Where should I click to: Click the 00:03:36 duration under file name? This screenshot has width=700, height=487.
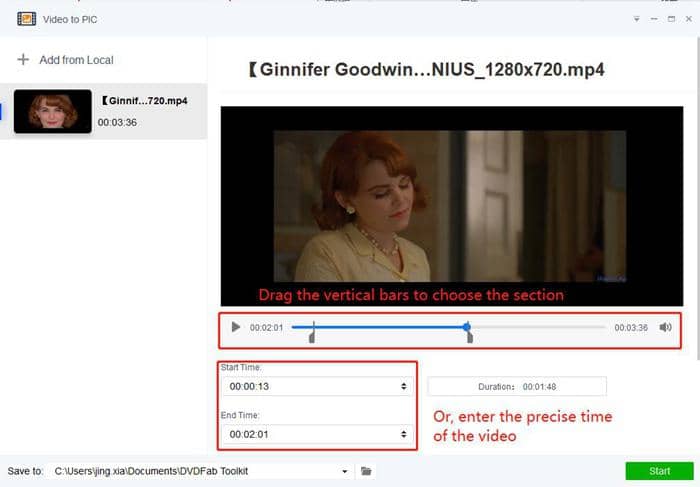(117, 122)
